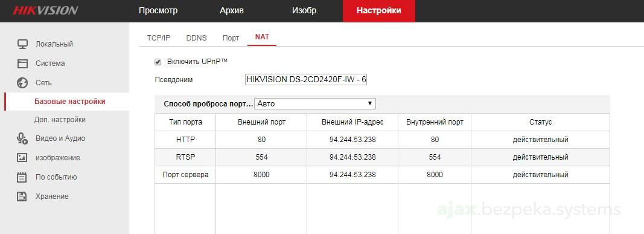
Task: Click the window icon beside Система
Action: (x=22, y=63)
